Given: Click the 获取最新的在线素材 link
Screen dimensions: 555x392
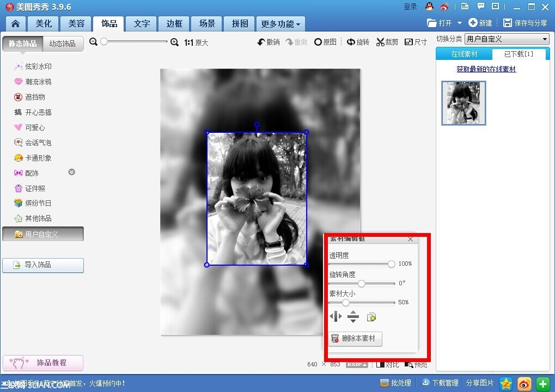Looking at the screenshot, I should pos(486,69).
